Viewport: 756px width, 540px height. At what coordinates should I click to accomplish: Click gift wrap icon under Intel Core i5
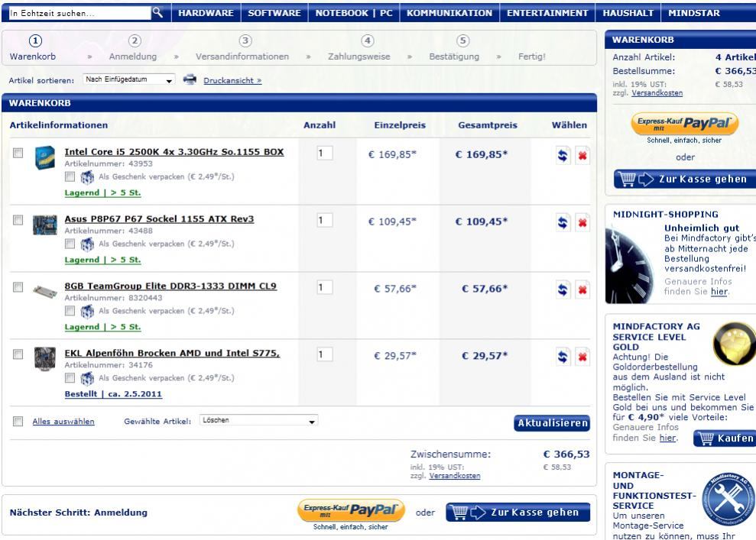pos(87,177)
